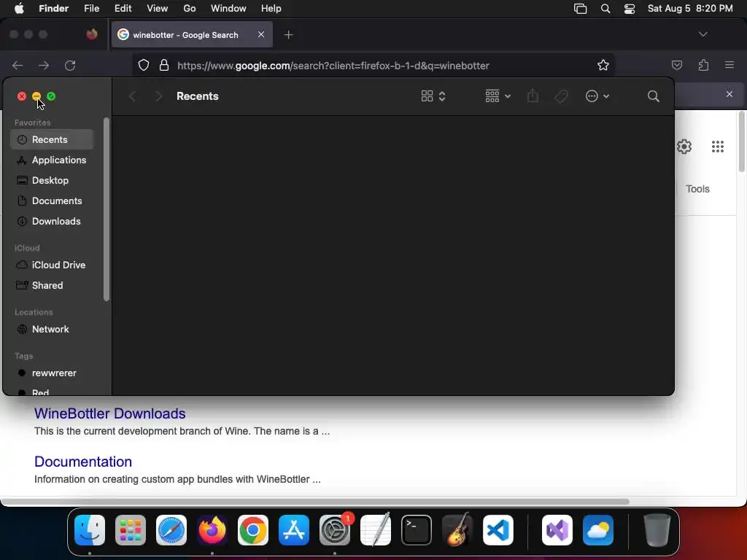
Task: Click the date and time clock
Action: click(x=690, y=9)
